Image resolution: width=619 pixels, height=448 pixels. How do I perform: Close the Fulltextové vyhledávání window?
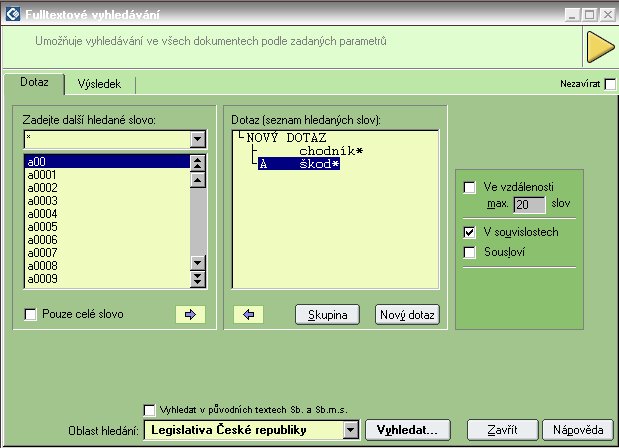pyautogui.click(x=607, y=15)
